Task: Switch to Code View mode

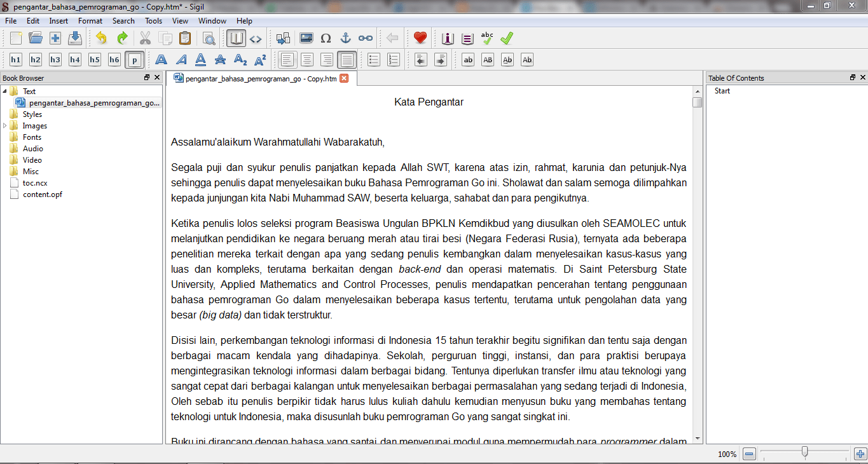Action: point(256,38)
